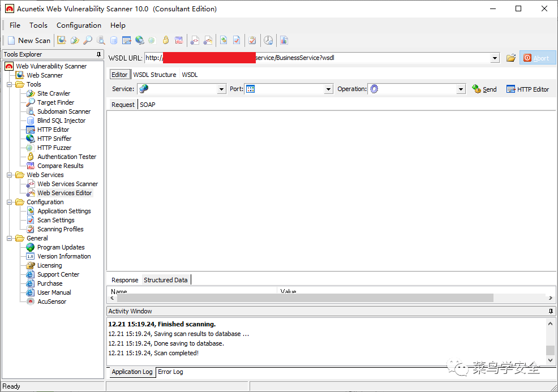This screenshot has height=392, width=558.
Task: Open Program Updates tree item
Action: 61,247
